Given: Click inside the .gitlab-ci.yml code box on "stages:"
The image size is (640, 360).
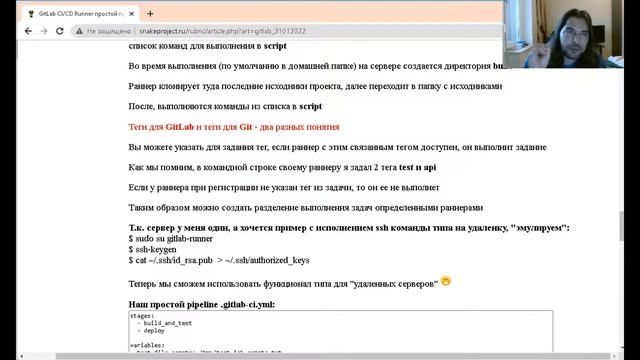Looking at the screenshot, I should coord(142,316).
